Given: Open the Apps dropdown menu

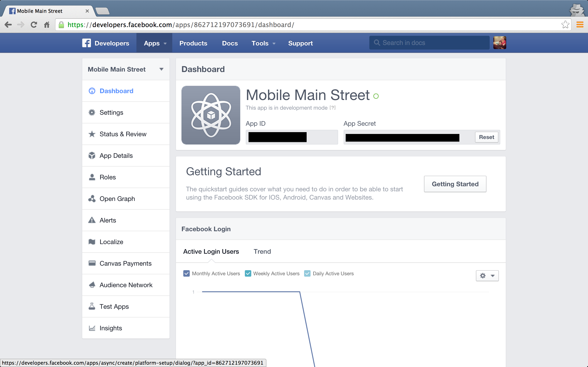Looking at the screenshot, I should [x=155, y=43].
